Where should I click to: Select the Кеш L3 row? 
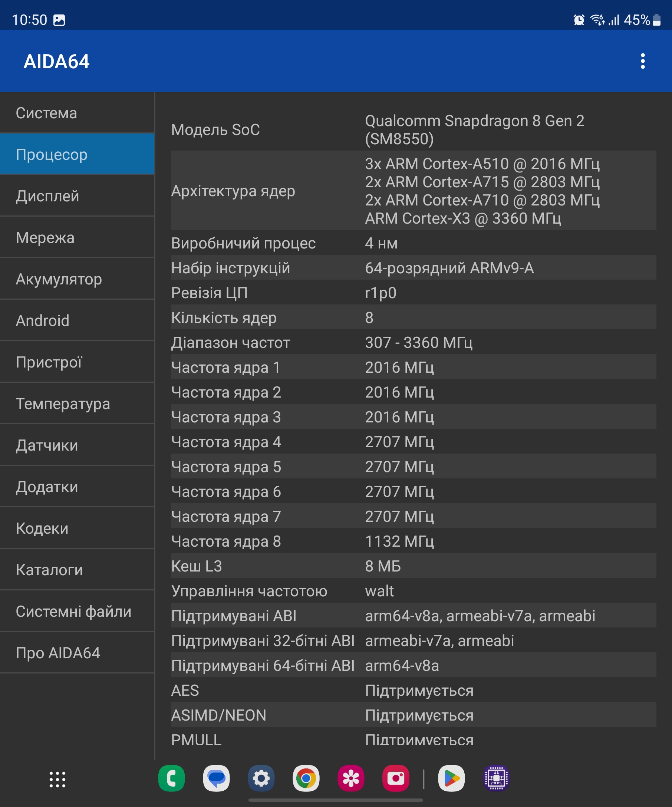(x=413, y=566)
